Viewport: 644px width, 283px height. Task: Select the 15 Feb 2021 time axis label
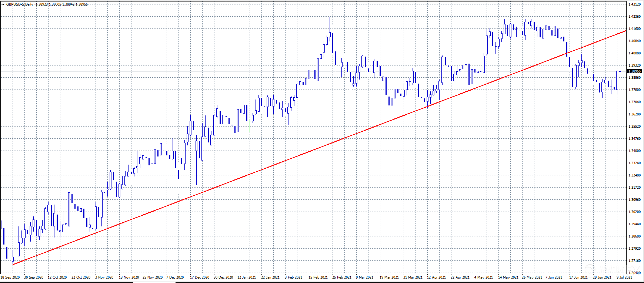[318, 277]
